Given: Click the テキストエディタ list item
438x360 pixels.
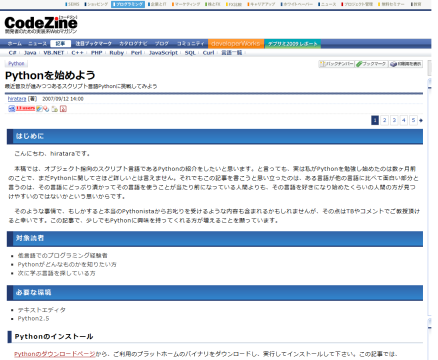Looking at the screenshot, I should 42,310.
